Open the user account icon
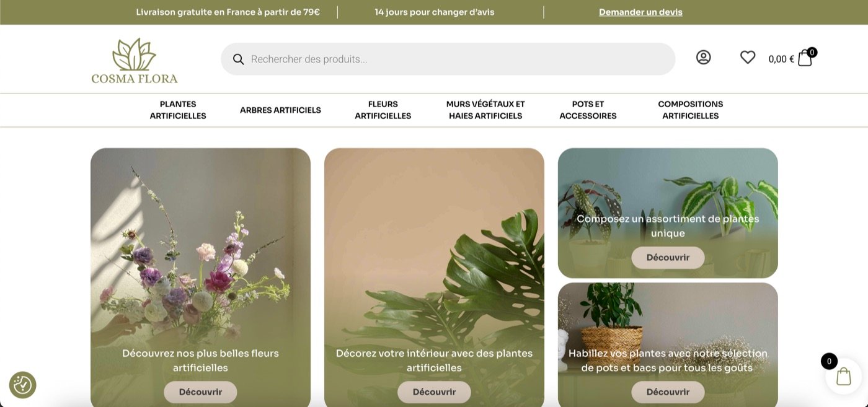Viewport: 868px width, 407px height. pos(703,58)
